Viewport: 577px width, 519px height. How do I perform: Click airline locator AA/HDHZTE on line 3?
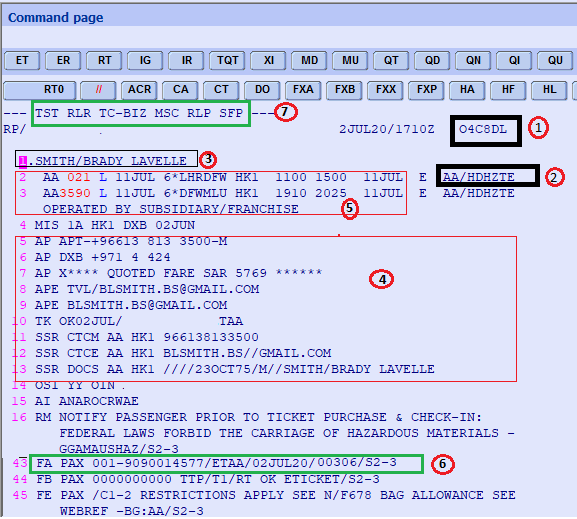(x=478, y=193)
